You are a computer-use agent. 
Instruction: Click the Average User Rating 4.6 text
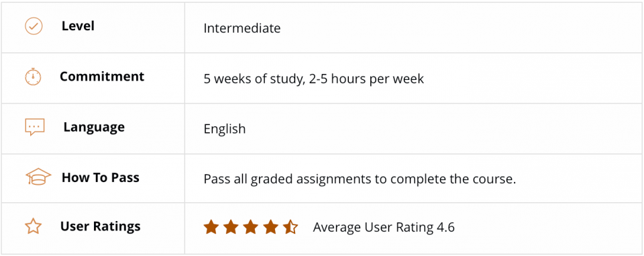(384, 227)
